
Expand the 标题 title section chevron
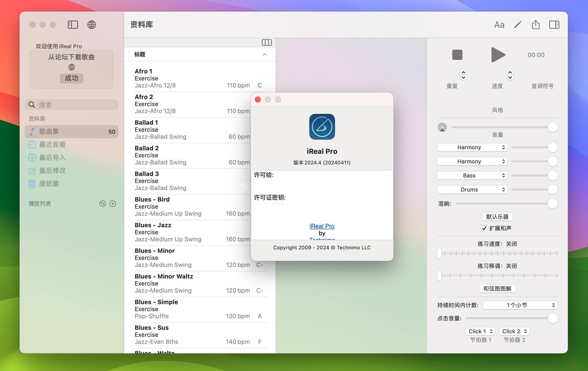tap(265, 54)
